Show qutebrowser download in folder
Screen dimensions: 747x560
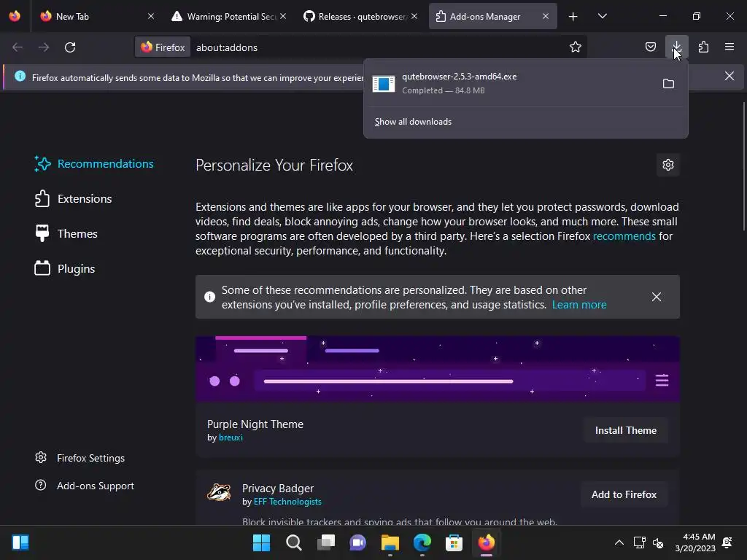pos(668,84)
